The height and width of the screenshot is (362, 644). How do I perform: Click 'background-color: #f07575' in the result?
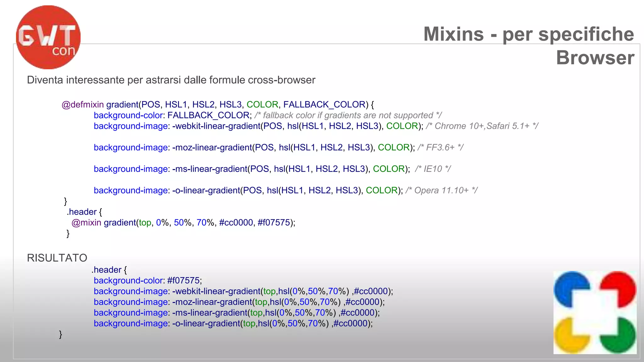(148, 280)
